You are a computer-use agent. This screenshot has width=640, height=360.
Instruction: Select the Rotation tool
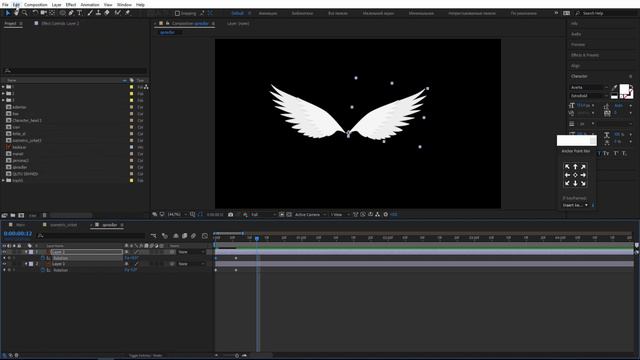coord(35,13)
